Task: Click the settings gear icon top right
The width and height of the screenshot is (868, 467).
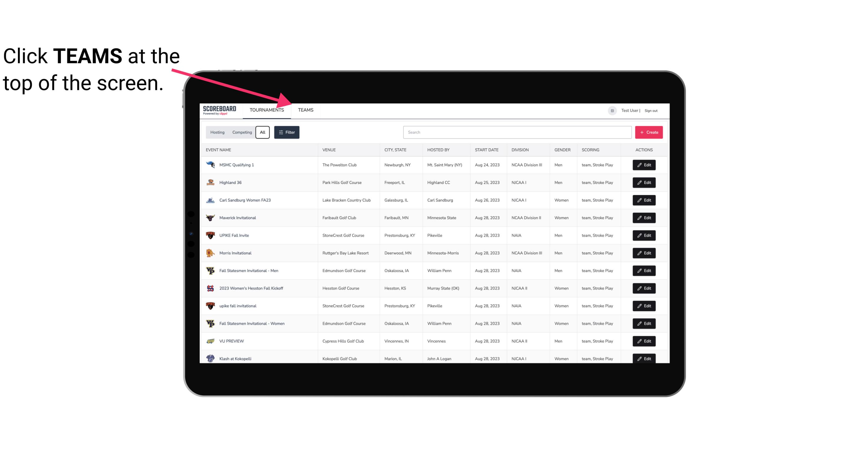Action: [612, 110]
